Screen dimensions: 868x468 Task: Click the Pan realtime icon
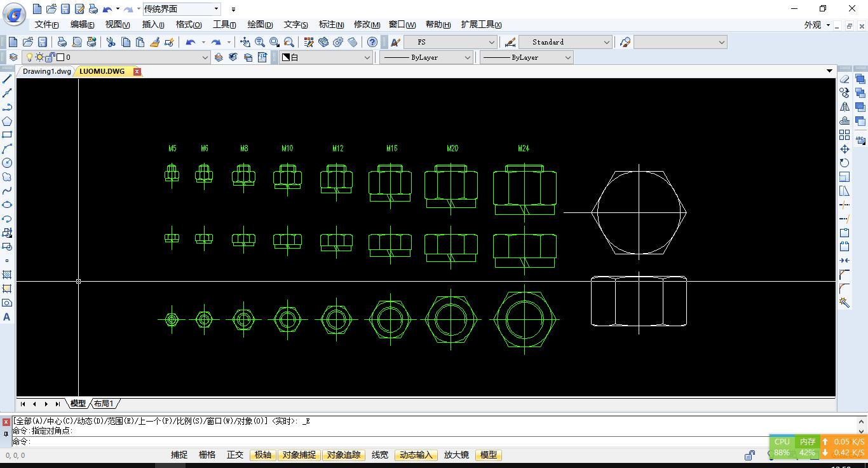point(245,42)
